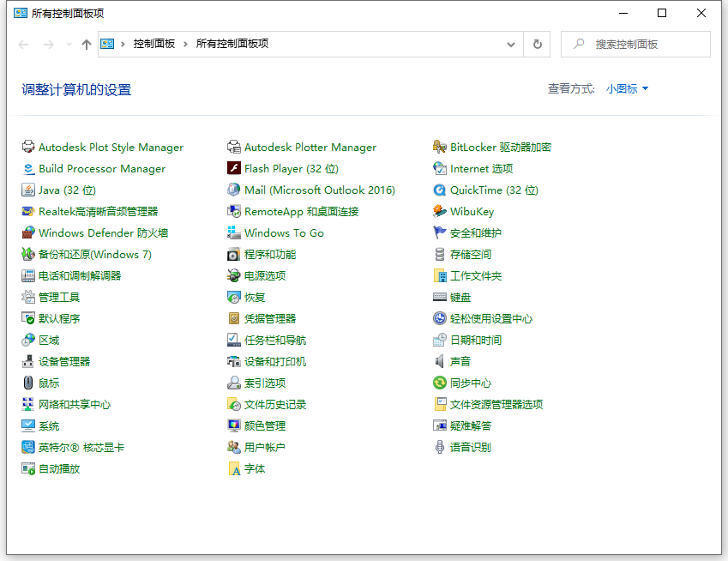
Task: Open the 轻松使用设置中心 link
Action: pyautogui.click(x=491, y=318)
